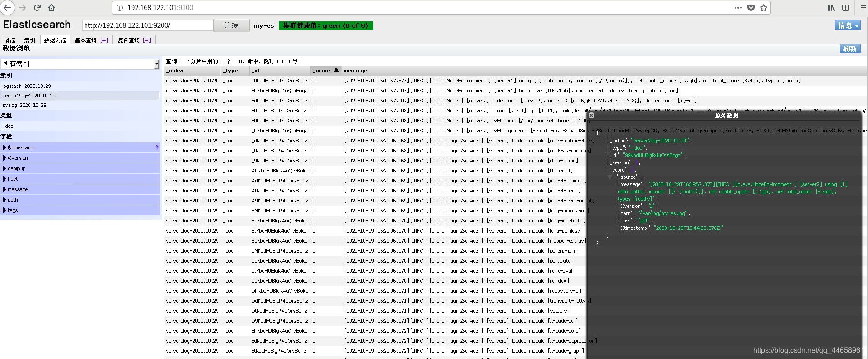Click the @timestamp value in raw JSON
The width and height of the screenshot is (868, 359).
click(x=688, y=228)
